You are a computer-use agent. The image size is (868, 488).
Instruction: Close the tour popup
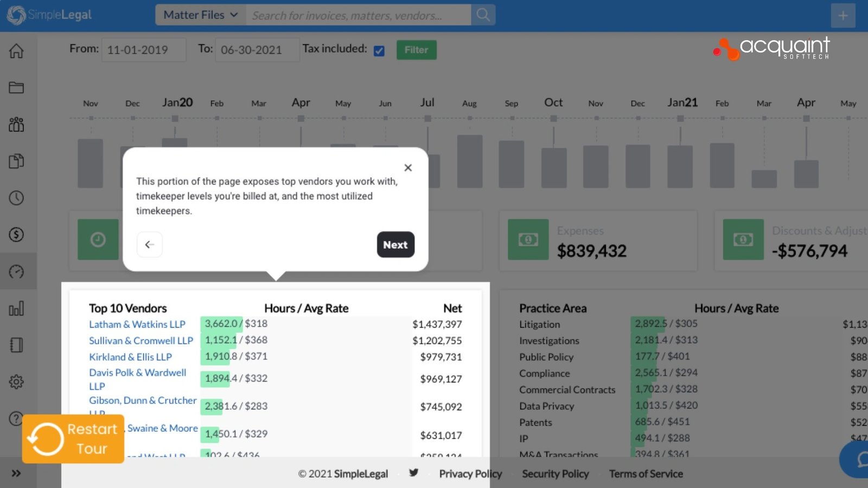pyautogui.click(x=408, y=168)
